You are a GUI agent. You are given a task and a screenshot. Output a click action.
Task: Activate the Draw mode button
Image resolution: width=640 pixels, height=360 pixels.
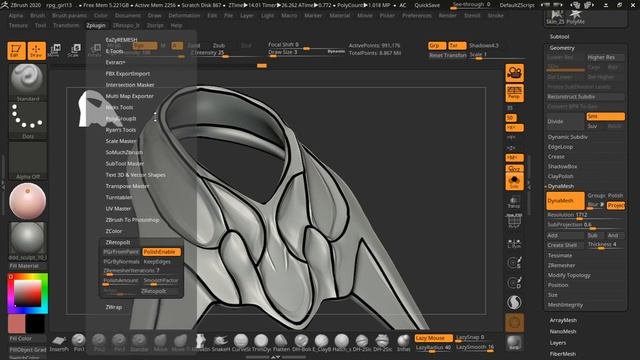coord(36,51)
